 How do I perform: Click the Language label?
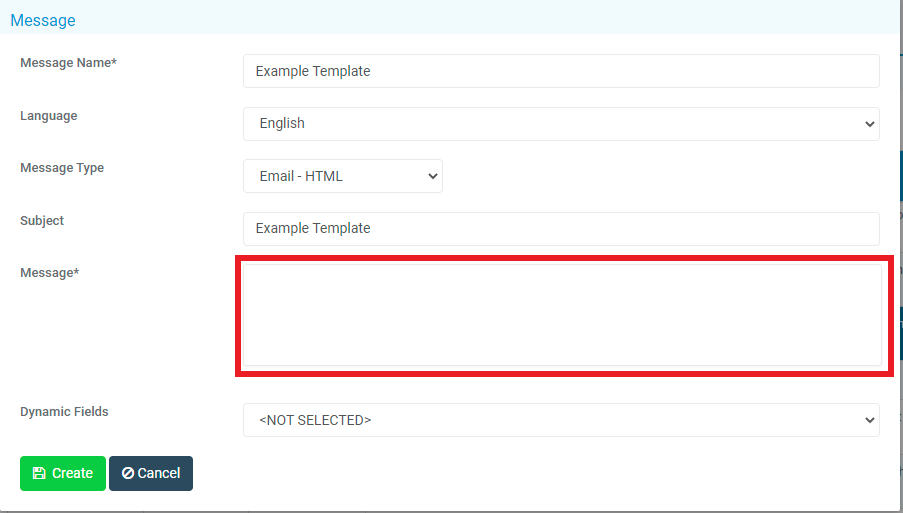(x=49, y=116)
